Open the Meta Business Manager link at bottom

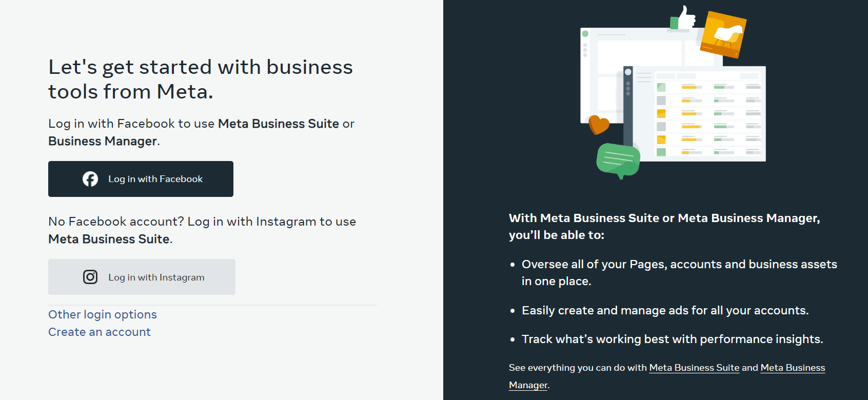[793, 368]
